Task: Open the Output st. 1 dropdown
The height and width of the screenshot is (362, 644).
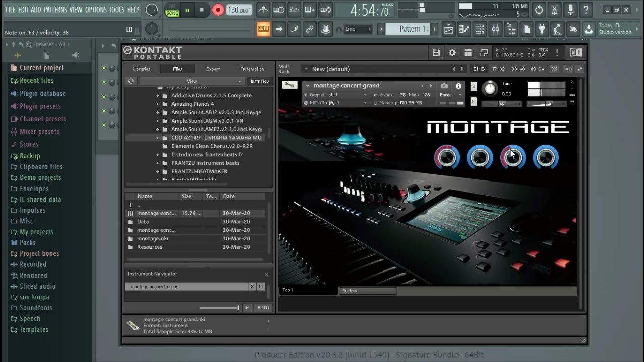Action: 336,95
